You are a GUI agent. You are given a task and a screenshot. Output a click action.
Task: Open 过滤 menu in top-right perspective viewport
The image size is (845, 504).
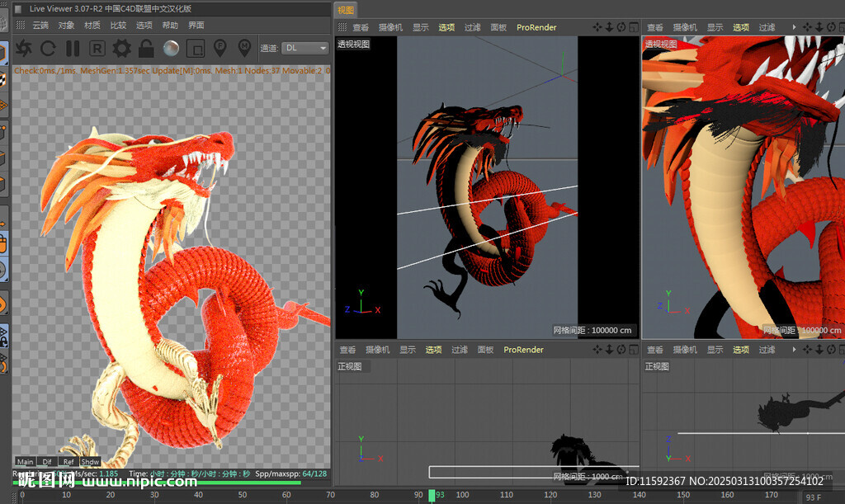tap(767, 27)
